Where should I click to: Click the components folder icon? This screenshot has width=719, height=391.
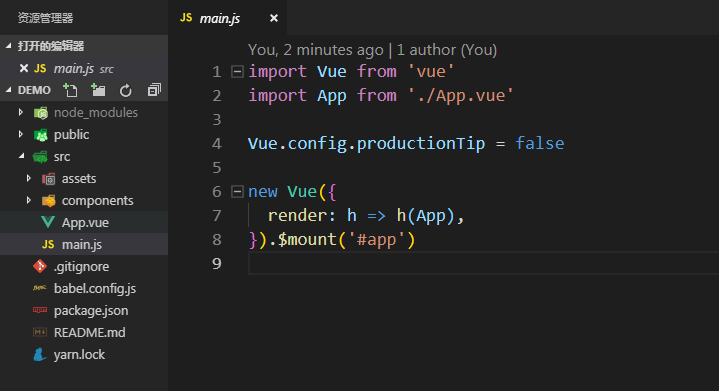pos(49,200)
